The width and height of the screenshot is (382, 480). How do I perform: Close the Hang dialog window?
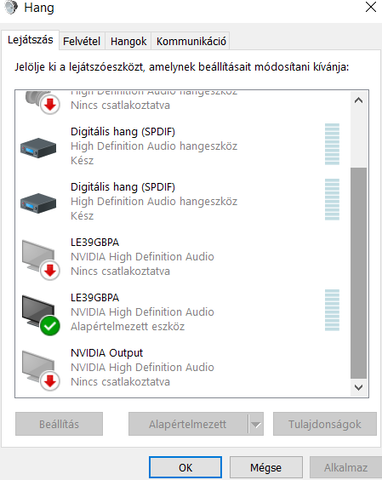coord(371,7)
